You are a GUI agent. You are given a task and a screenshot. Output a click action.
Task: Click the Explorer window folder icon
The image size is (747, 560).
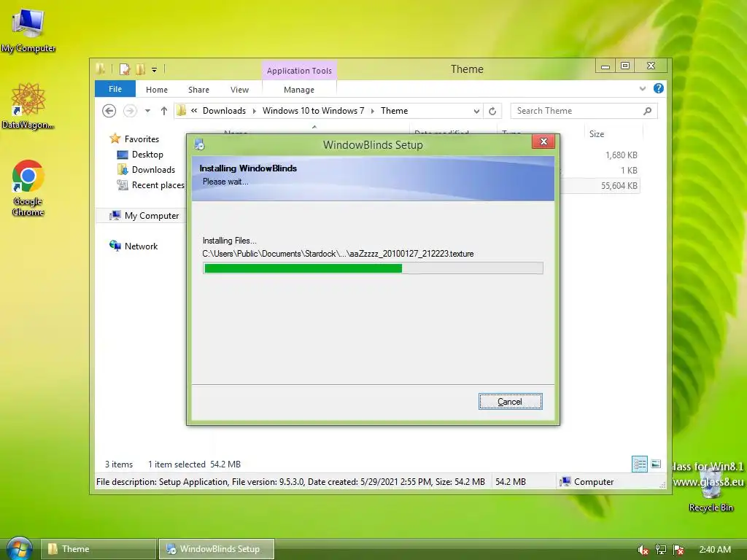coord(101,69)
